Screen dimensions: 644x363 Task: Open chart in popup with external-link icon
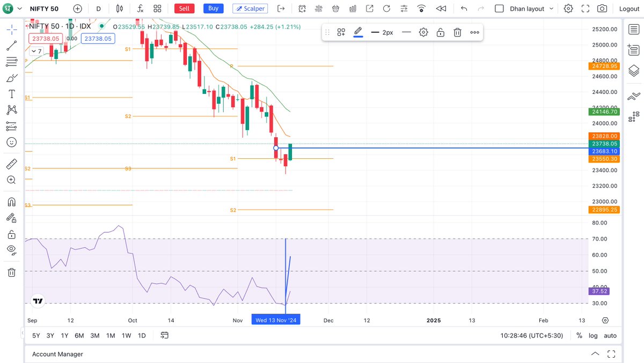pos(370,9)
